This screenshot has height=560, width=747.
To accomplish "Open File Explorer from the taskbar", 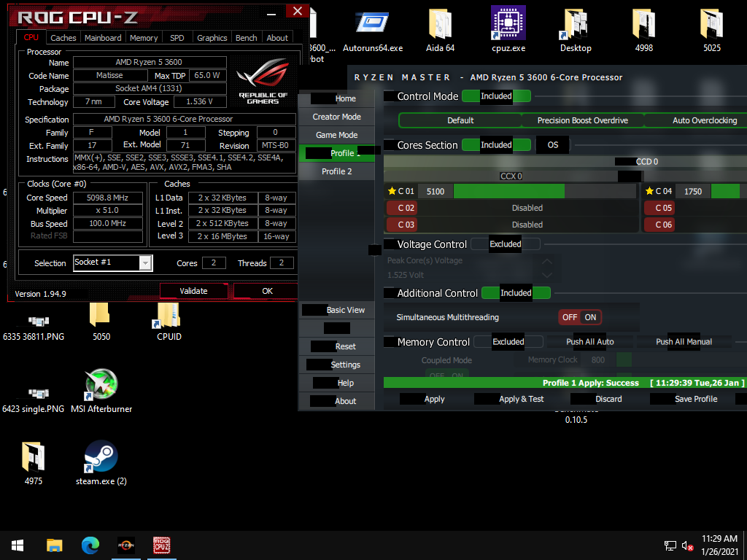I will pos(54,545).
